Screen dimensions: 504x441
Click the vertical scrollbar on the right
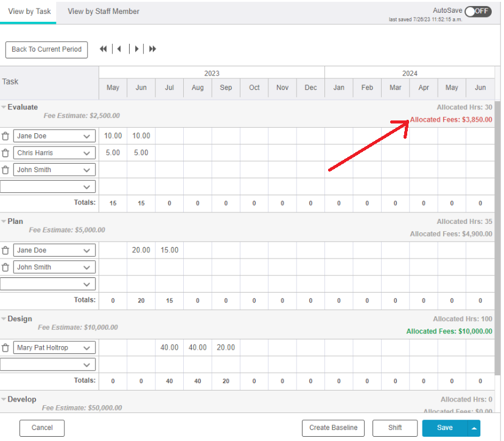497,243
